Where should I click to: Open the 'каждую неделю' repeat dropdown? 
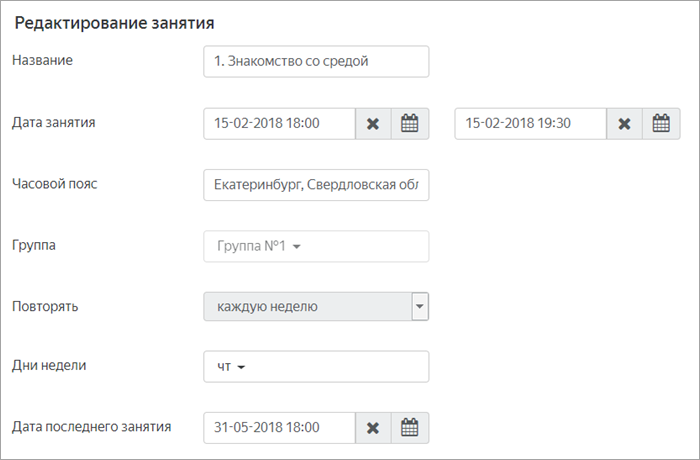[x=316, y=306]
